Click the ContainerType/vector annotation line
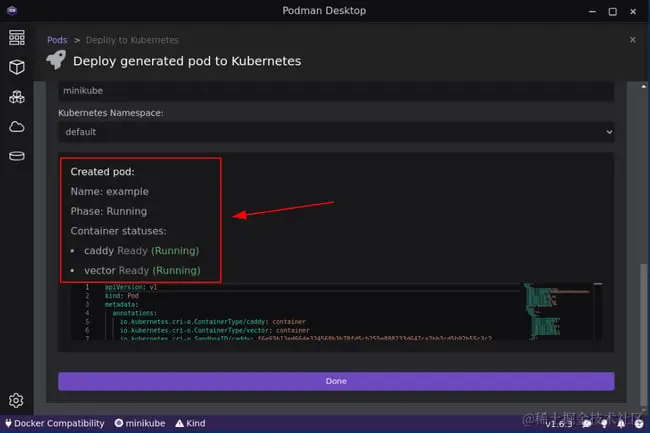This screenshot has width=650, height=433. (x=215, y=331)
